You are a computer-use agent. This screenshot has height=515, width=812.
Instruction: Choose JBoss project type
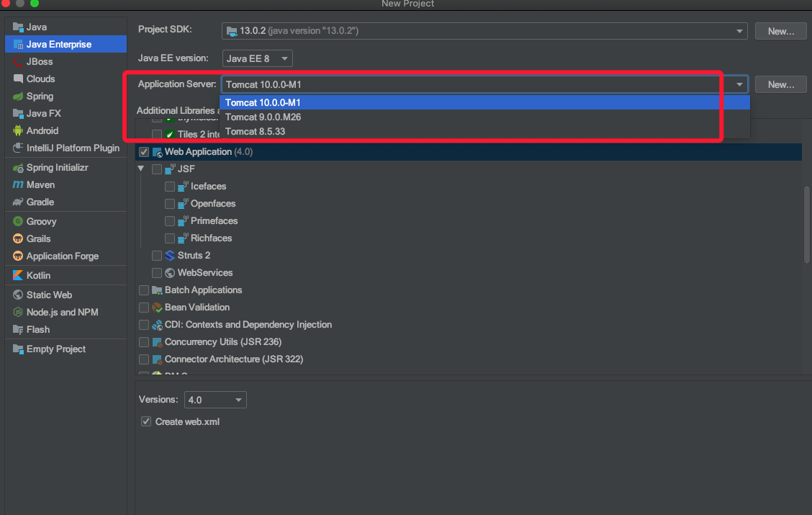point(66,62)
